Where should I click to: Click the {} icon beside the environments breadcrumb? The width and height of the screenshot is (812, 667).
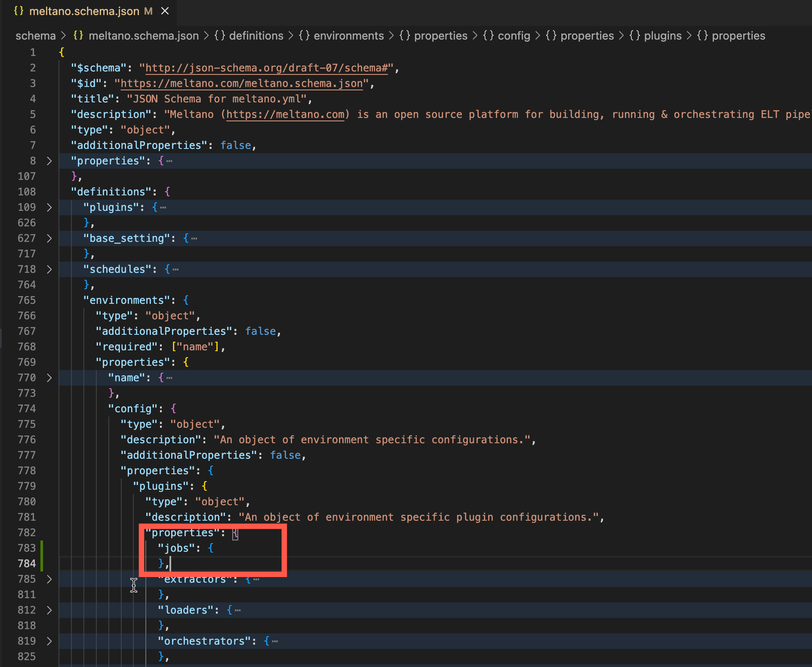pos(304,36)
